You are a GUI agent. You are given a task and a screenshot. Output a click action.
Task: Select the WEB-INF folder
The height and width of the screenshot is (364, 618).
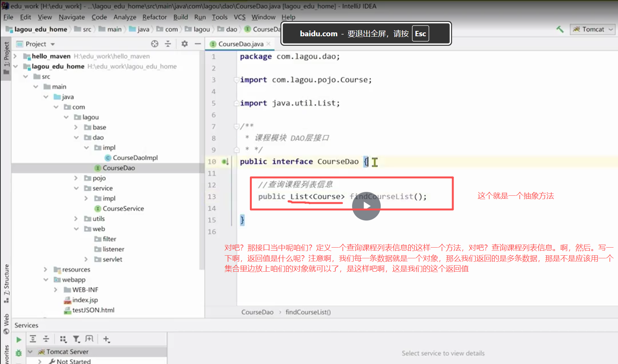81,290
